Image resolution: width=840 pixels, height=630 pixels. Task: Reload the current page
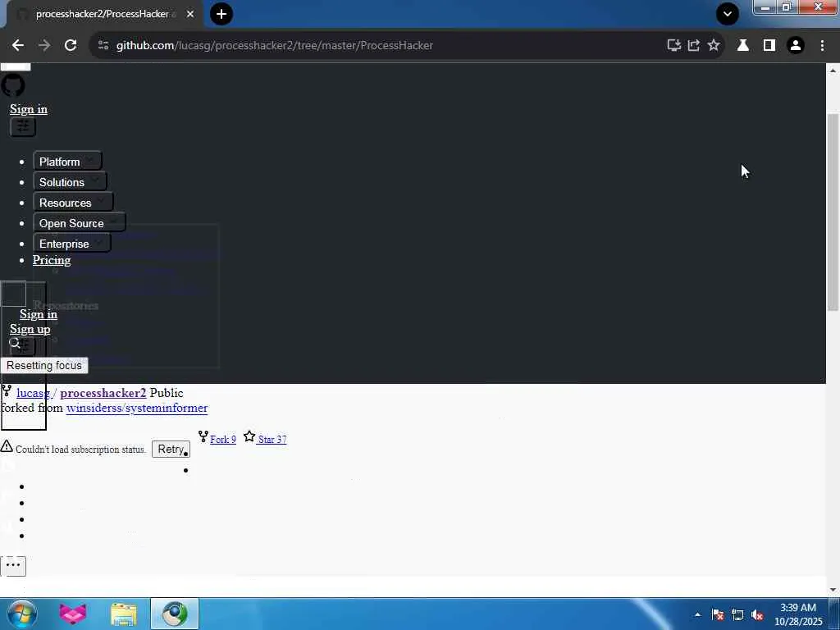point(71,46)
